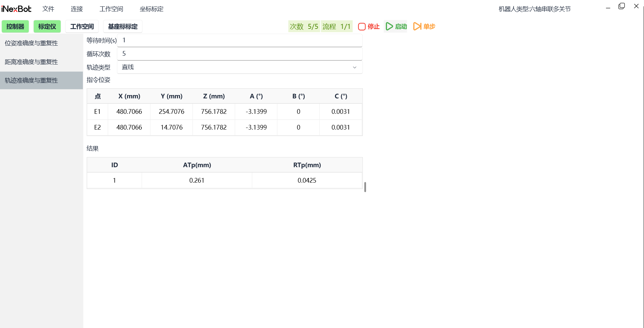Open the Connect (连接) menu
This screenshot has width=644, height=328.
coord(77,9)
